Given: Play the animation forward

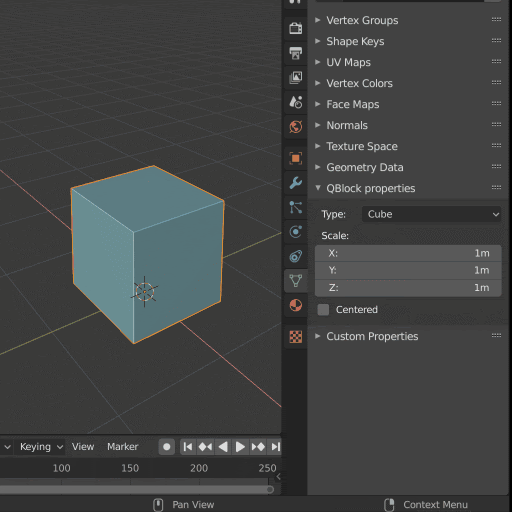Looking at the screenshot, I should click(240, 447).
